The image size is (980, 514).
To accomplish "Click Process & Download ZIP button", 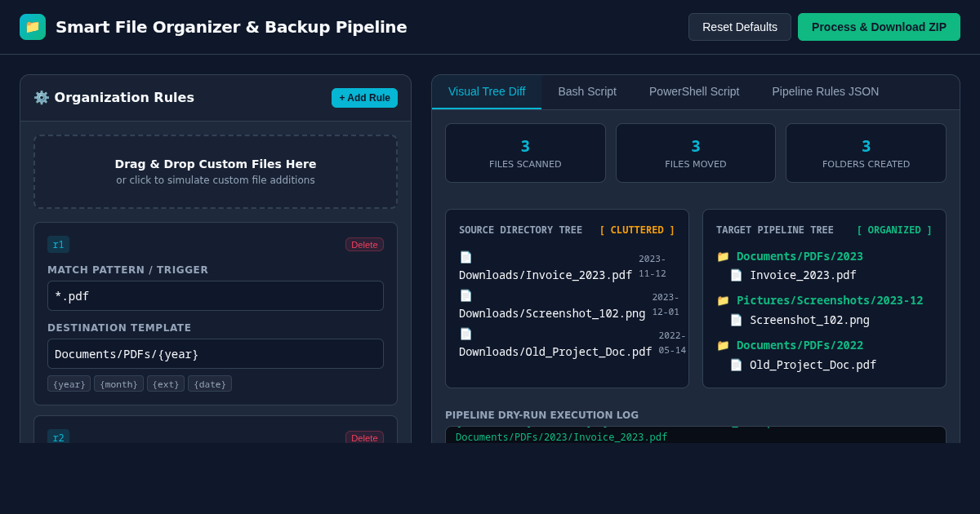I will 879,27.
